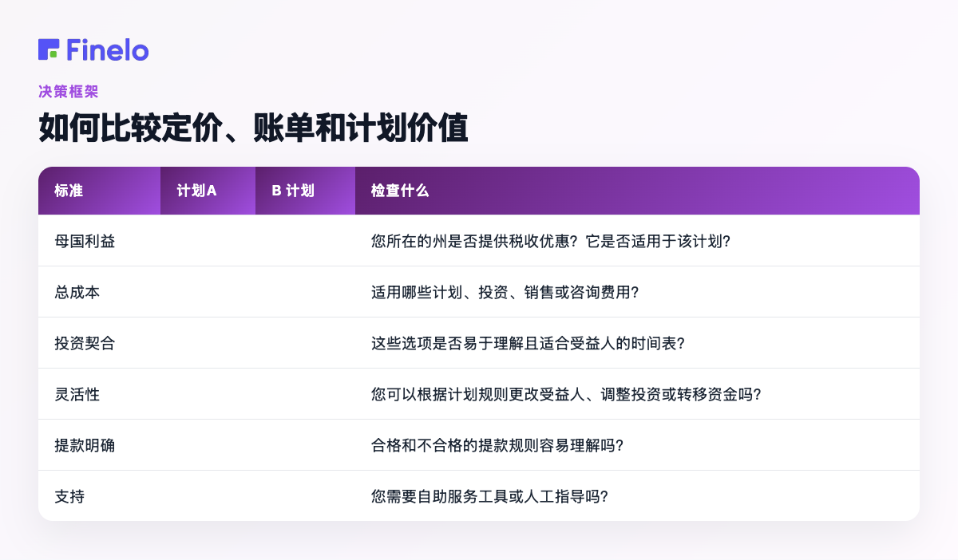The height and width of the screenshot is (560, 958).
Task: Select the 投资契合 row label
Action: point(85,343)
